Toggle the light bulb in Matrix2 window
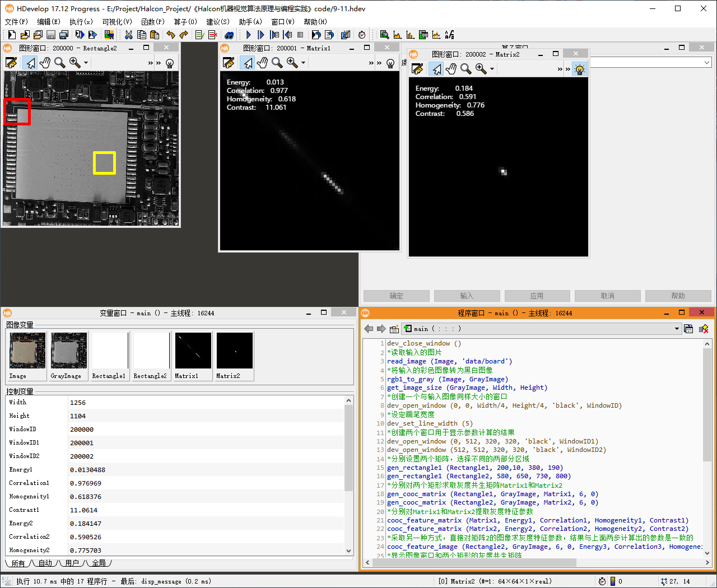Viewport: 717px width, 588px height. [x=580, y=69]
